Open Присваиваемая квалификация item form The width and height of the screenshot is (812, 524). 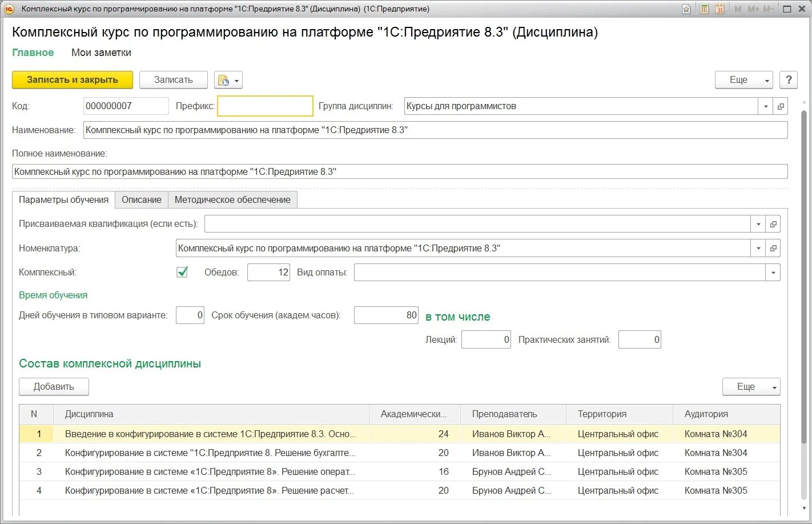pos(773,224)
